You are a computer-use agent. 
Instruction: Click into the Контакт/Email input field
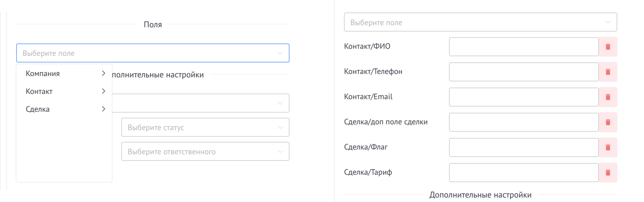(x=523, y=97)
